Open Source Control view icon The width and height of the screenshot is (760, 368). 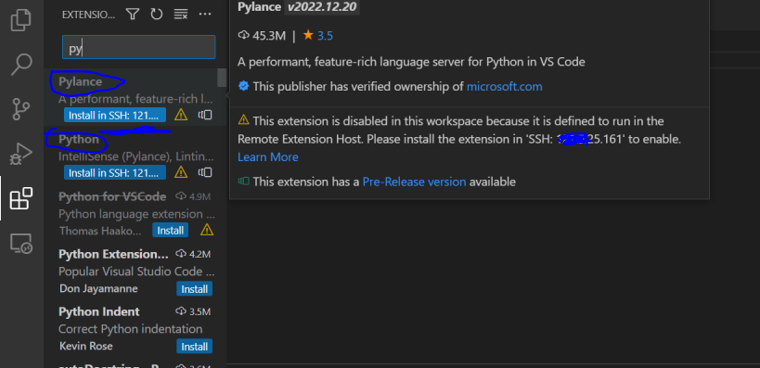[x=21, y=109]
